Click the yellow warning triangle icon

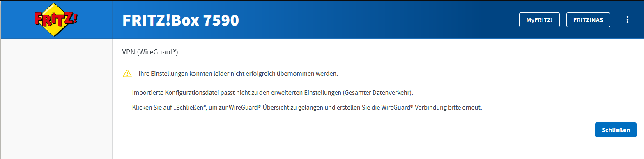127,74
